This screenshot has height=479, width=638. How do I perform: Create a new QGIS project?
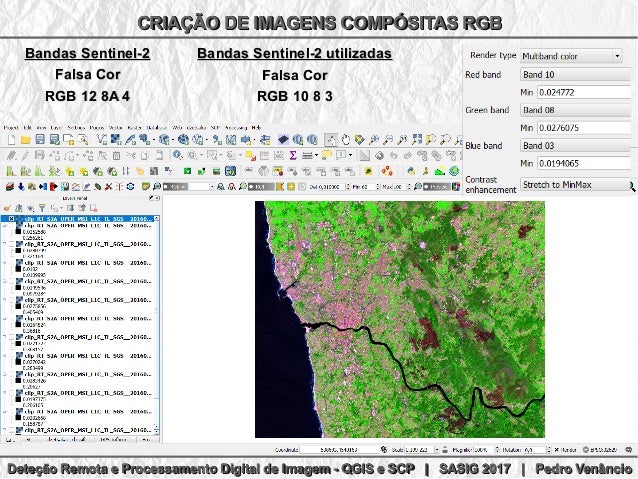11,140
